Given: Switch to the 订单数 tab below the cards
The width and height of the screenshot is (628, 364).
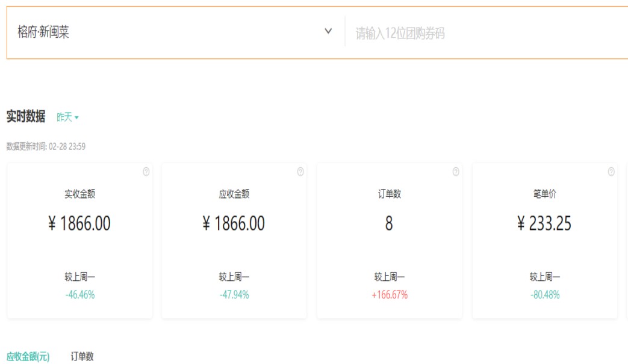Looking at the screenshot, I should click(x=82, y=357).
